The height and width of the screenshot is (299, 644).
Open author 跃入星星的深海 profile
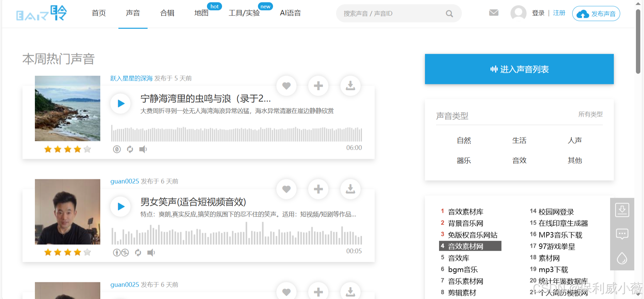pos(131,79)
